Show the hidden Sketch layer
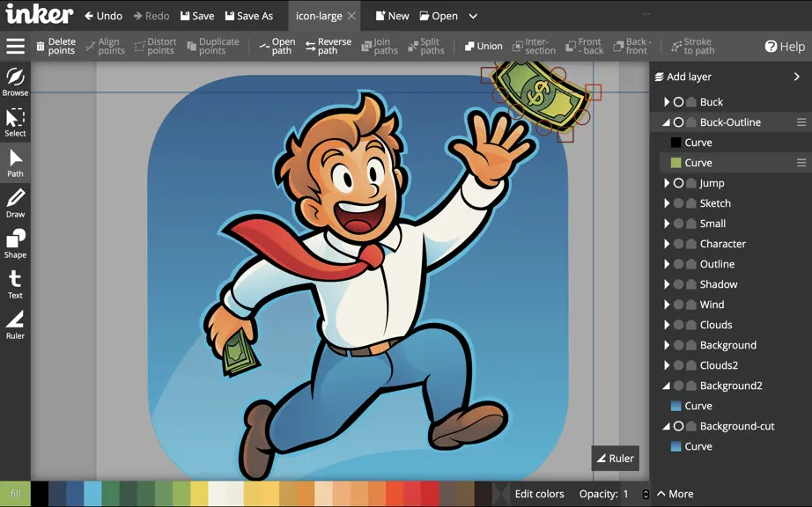This screenshot has height=507, width=812. click(x=678, y=203)
